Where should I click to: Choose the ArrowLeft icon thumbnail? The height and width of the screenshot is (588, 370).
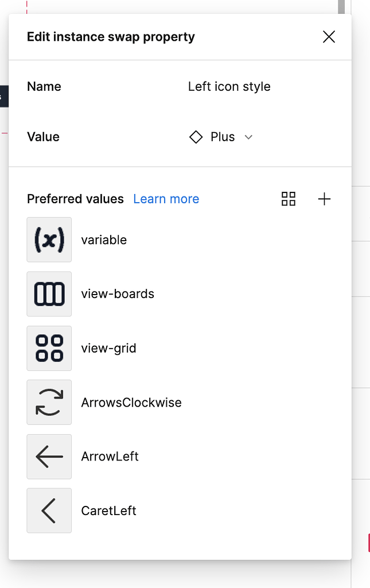coord(49,457)
